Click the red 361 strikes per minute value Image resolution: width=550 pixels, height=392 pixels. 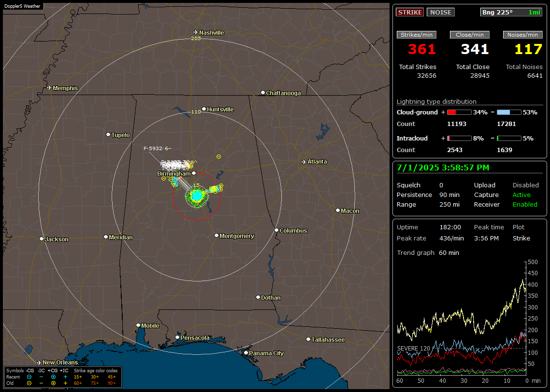421,49
